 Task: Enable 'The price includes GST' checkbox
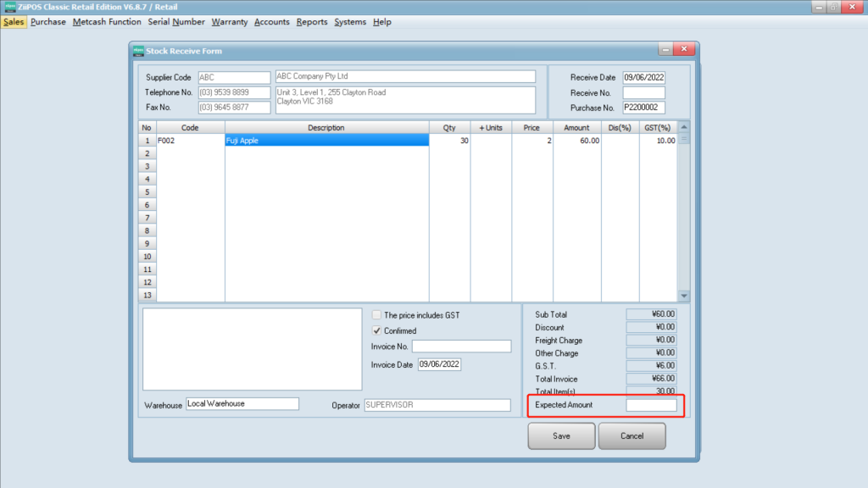[x=377, y=315]
